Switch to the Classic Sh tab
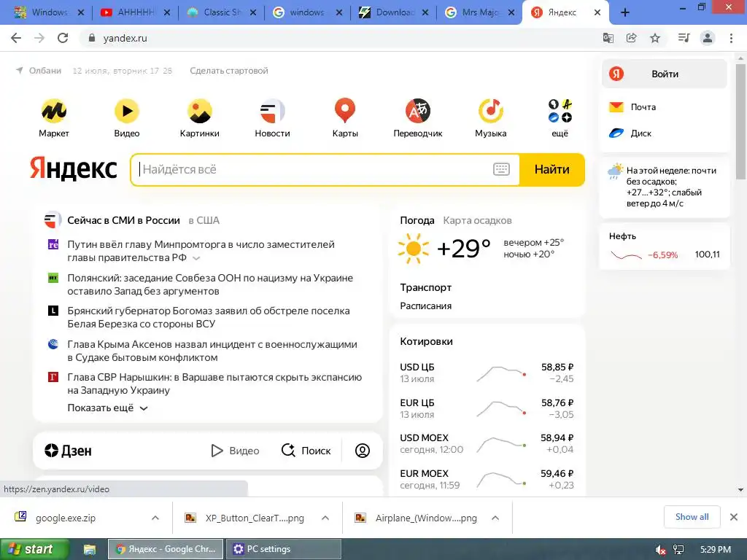The image size is (747, 560). pyautogui.click(x=222, y=12)
